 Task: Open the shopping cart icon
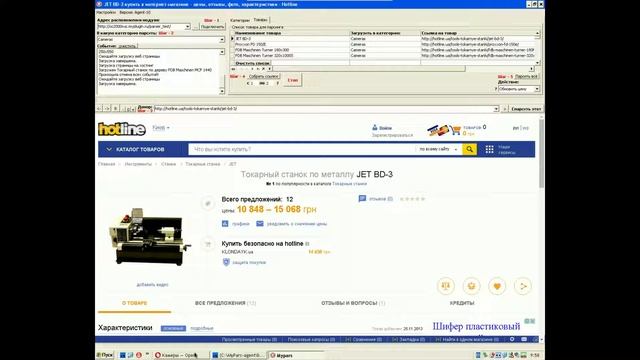point(456,131)
